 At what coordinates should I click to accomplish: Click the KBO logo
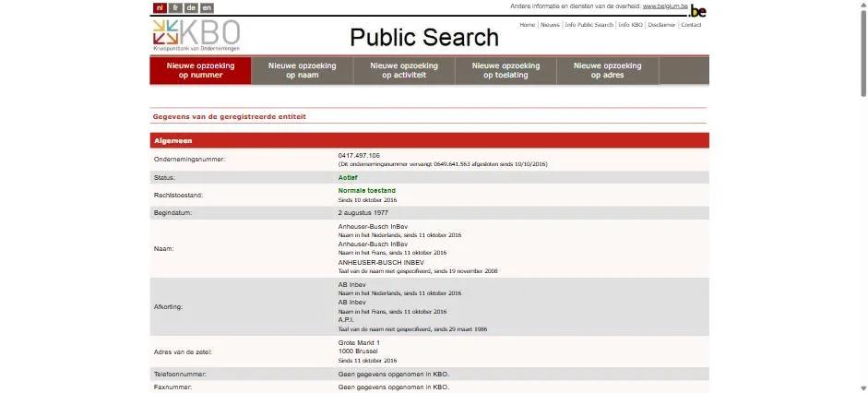(x=196, y=35)
